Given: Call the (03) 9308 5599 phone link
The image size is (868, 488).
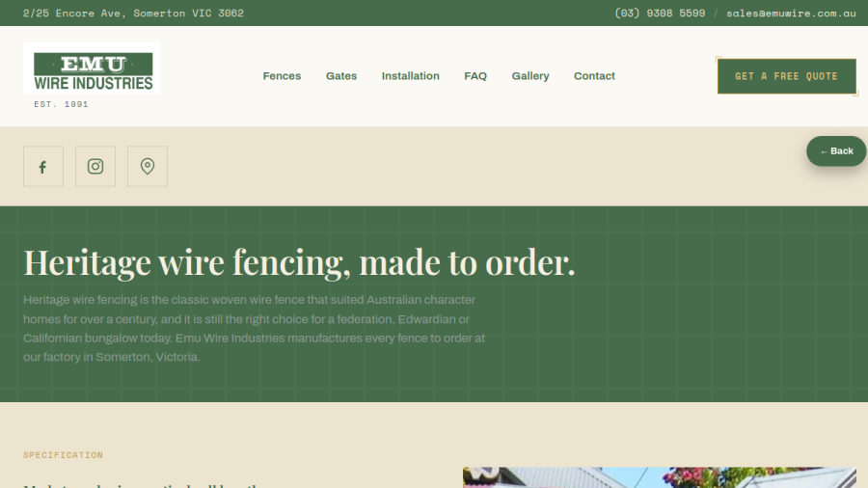Looking at the screenshot, I should tap(660, 13).
